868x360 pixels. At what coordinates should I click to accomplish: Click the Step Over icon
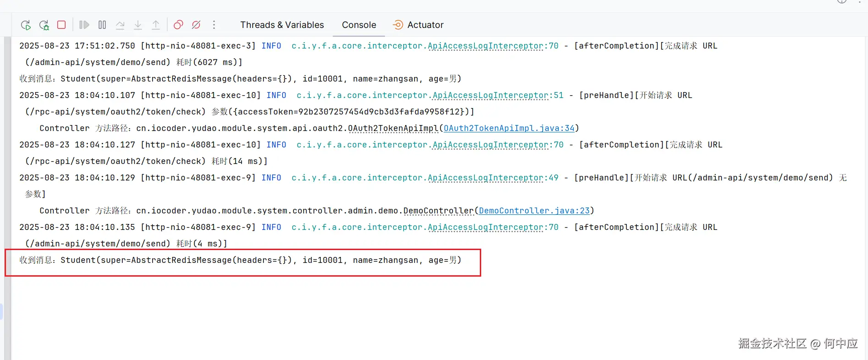pos(120,25)
